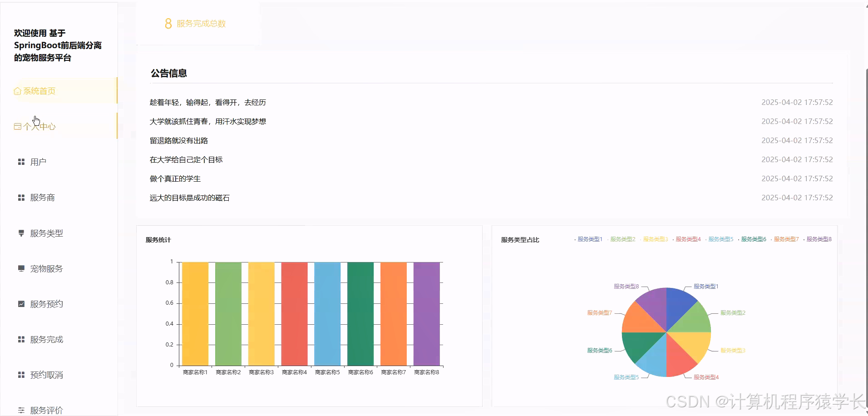Open the 系统首页 menu item

(59, 91)
